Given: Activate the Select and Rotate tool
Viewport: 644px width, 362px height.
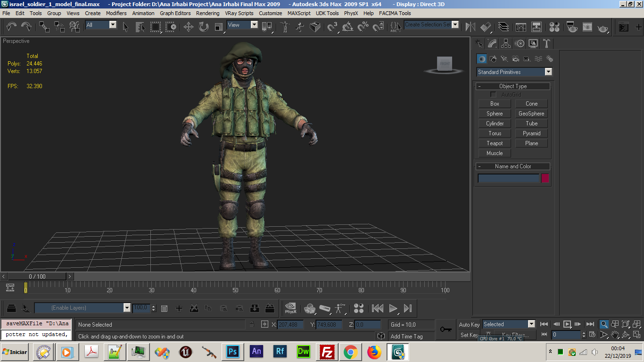Looking at the screenshot, I should tap(204, 27).
